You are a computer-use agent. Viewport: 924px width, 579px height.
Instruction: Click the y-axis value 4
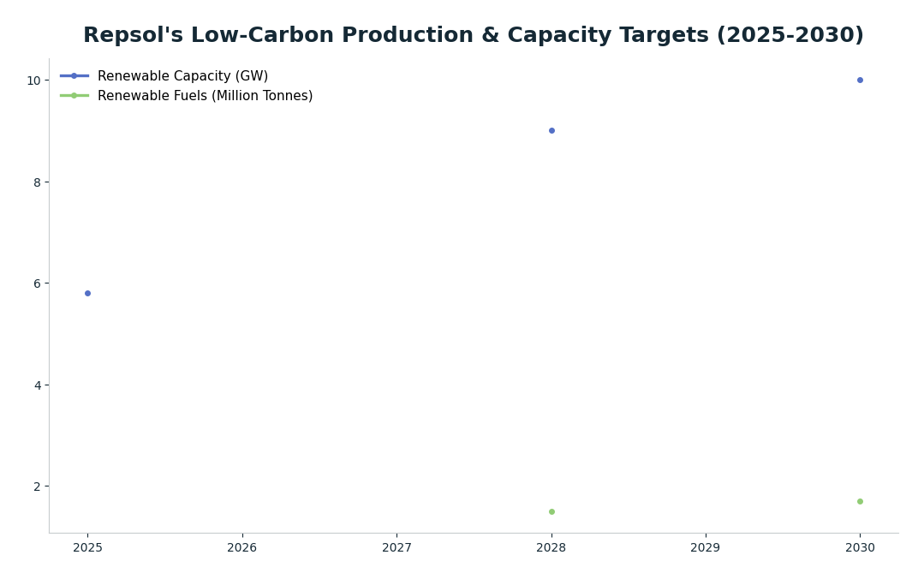38,385
